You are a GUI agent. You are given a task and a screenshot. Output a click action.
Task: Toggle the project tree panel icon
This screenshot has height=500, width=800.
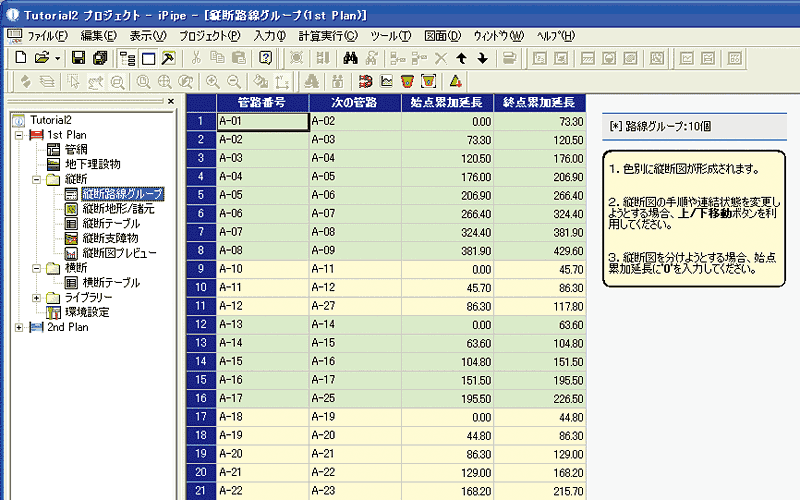[x=127, y=58]
